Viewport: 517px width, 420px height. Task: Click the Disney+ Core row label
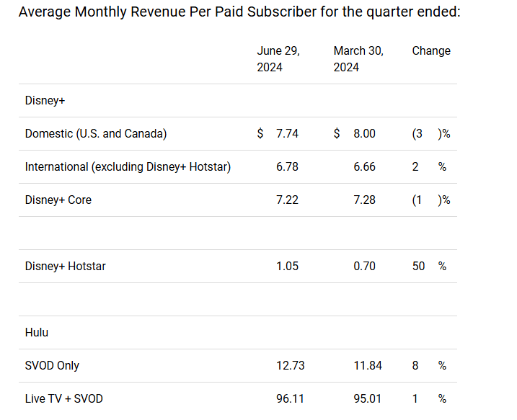[x=58, y=200]
